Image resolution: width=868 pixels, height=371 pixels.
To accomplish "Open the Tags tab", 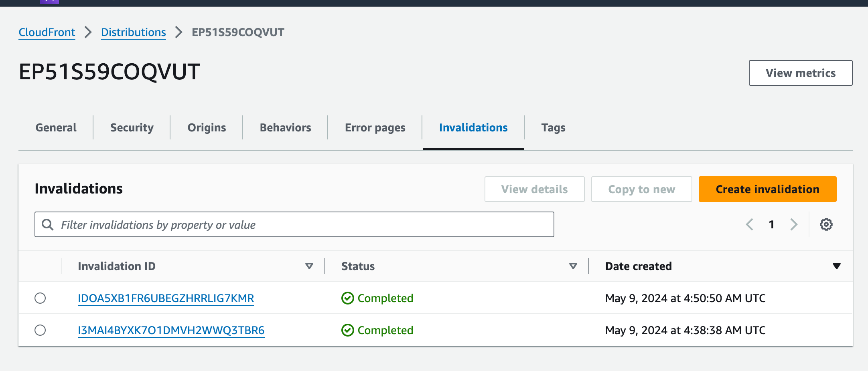I will (553, 127).
